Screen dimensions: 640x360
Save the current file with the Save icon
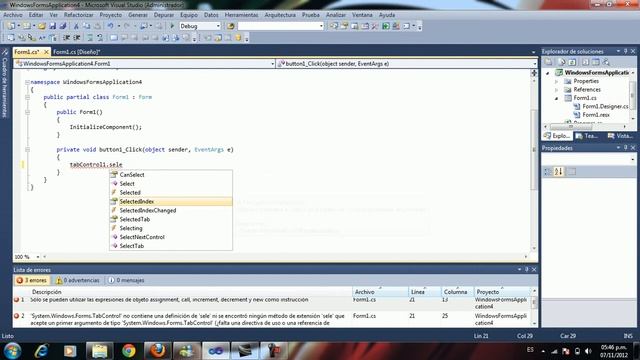coord(52,26)
